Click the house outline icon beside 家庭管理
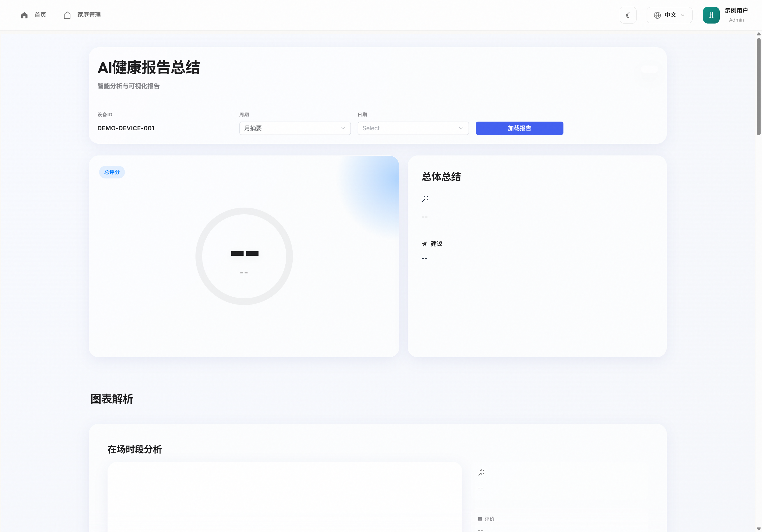Screen dimensions: 762x532 click(67, 15)
